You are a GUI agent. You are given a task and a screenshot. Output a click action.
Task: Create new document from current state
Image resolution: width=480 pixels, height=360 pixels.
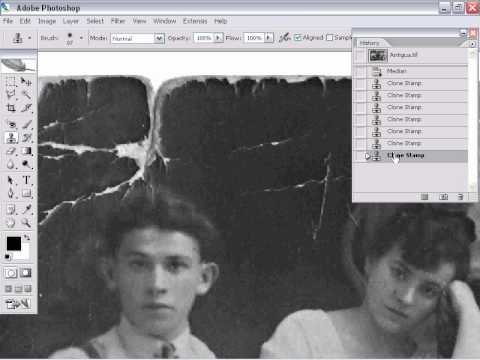click(x=424, y=197)
